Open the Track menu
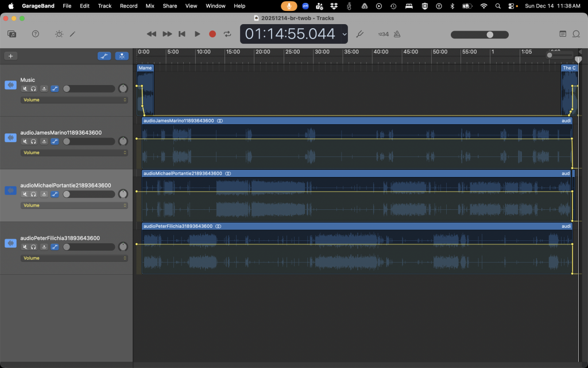 [105, 6]
